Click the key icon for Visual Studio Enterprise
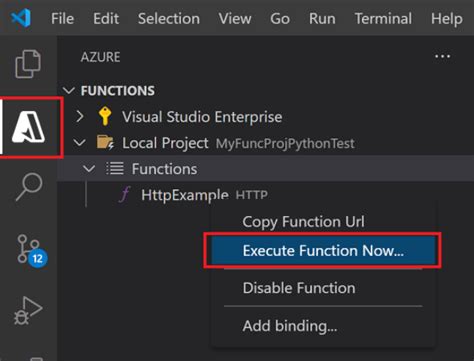The width and height of the screenshot is (474, 361). 105,116
